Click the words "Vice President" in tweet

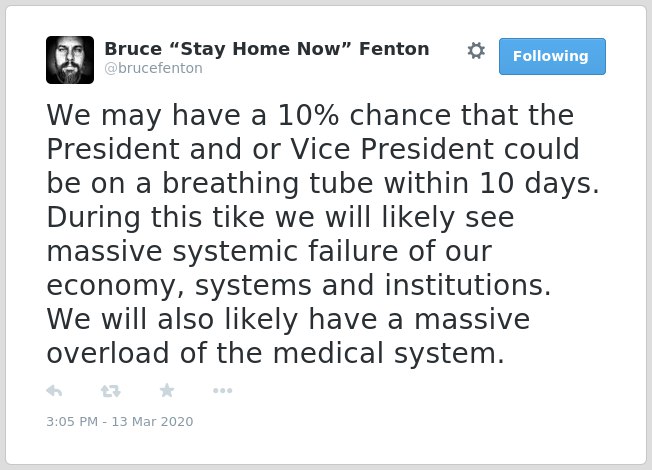tap(392, 149)
